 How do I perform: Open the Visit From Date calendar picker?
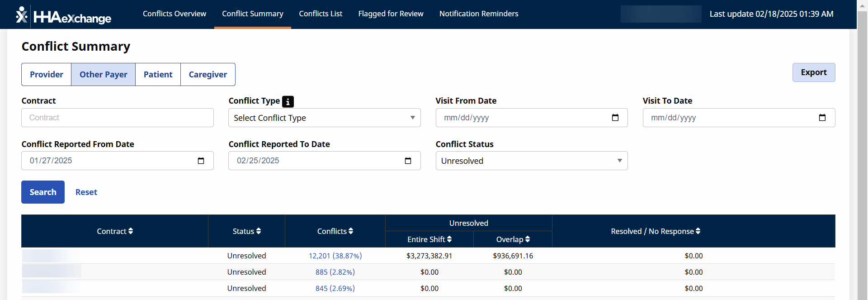coord(615,118)
